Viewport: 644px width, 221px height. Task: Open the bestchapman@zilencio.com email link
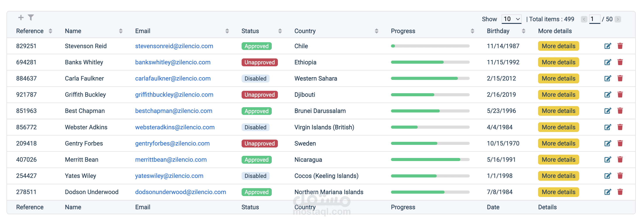pos(173,111)
